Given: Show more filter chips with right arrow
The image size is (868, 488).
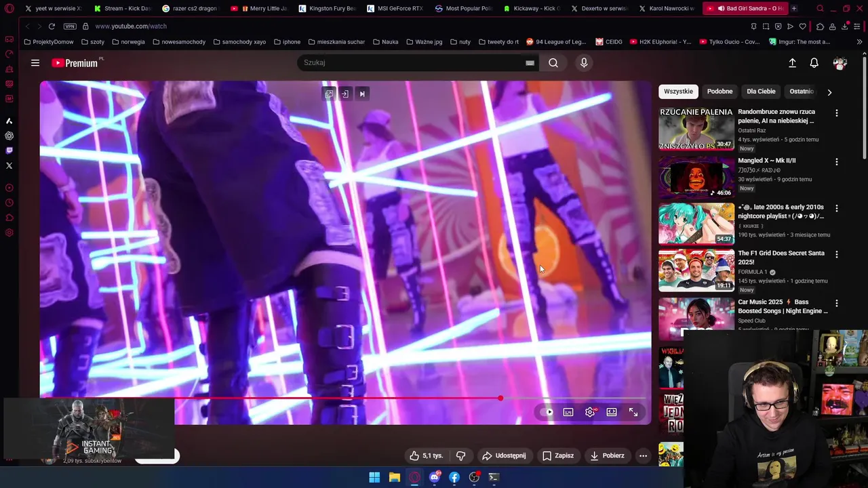Looking at the screenshot, I should coord(829,92).
